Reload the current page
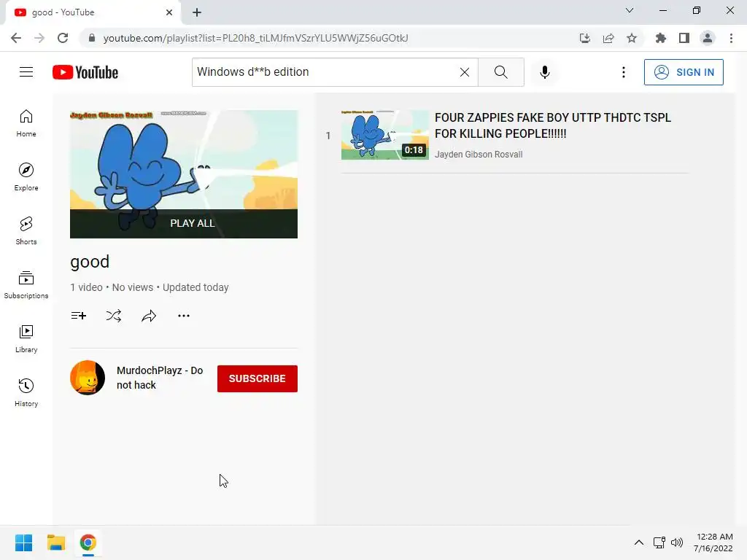 pyautogui.click(x=63, y=38)
